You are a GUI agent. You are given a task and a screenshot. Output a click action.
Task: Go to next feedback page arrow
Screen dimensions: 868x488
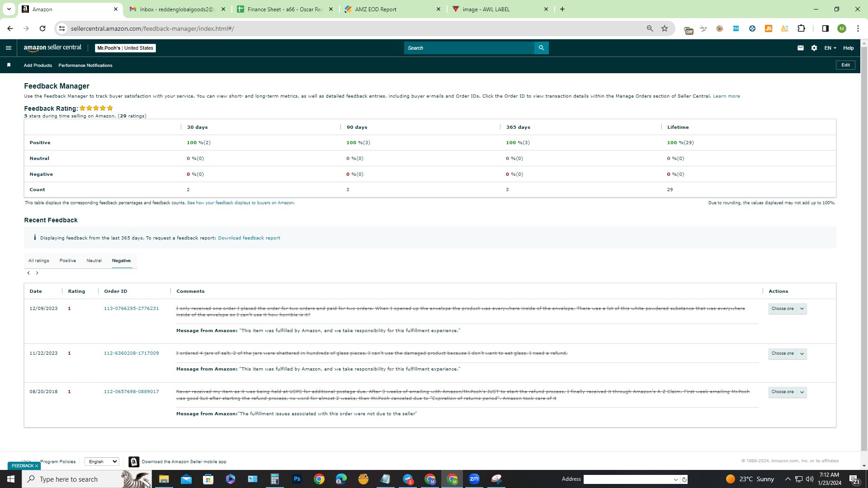tap(37, 273)
